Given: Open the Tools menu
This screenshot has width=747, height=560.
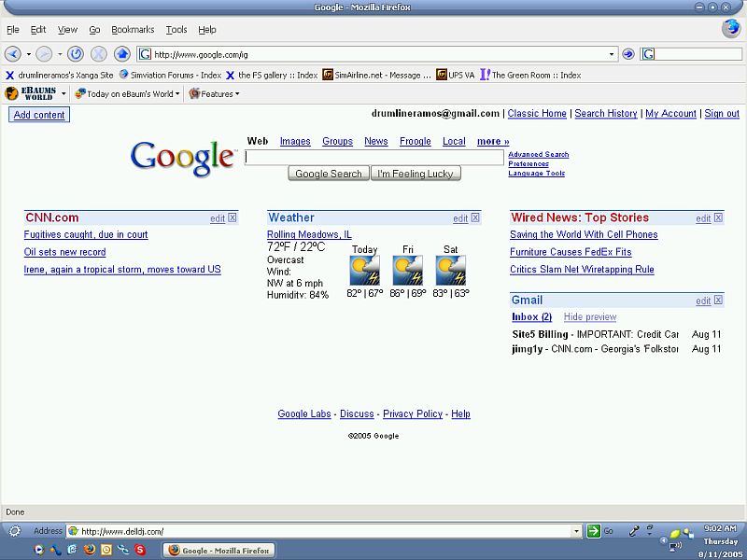Looking at the screenshot, I should pos(176,30).
